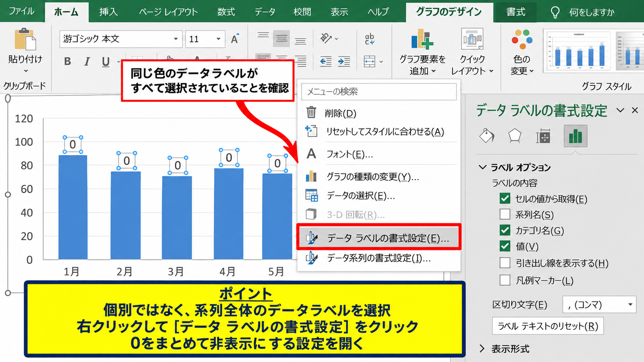
Task: Open Size & Properties tab in pane
Action: pos(543,136)
